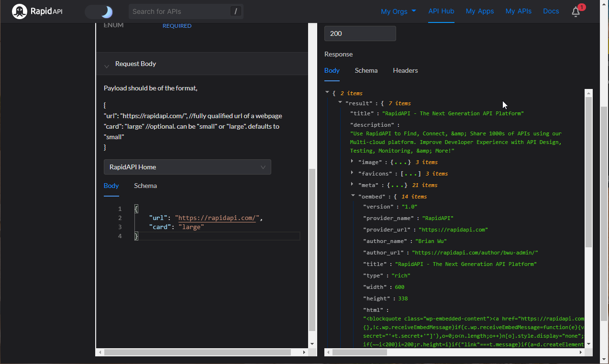
Task: Toggle the dark mode switch
Action: (x=99, y=12)
